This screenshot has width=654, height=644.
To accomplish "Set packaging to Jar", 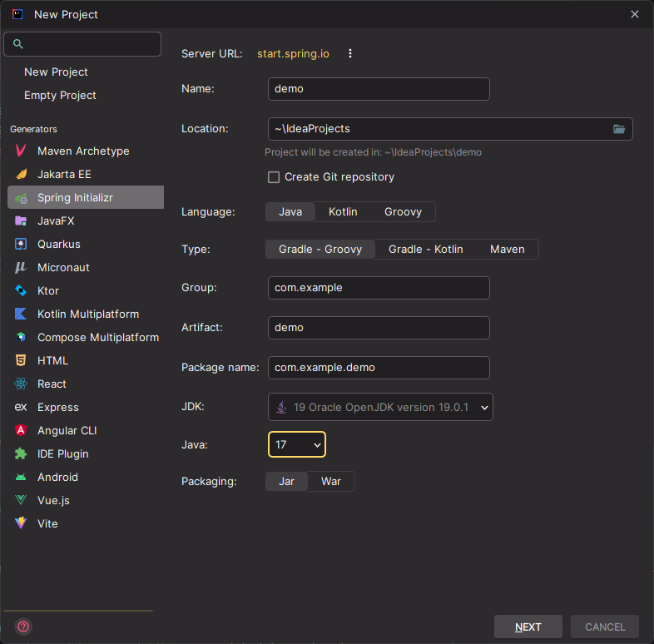I will coord(286,481).
